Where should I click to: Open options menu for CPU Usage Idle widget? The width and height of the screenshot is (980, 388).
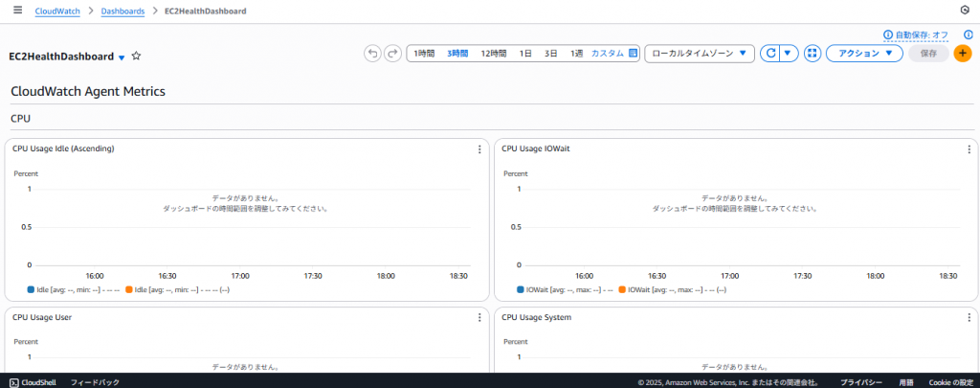[x=479, y=149]
